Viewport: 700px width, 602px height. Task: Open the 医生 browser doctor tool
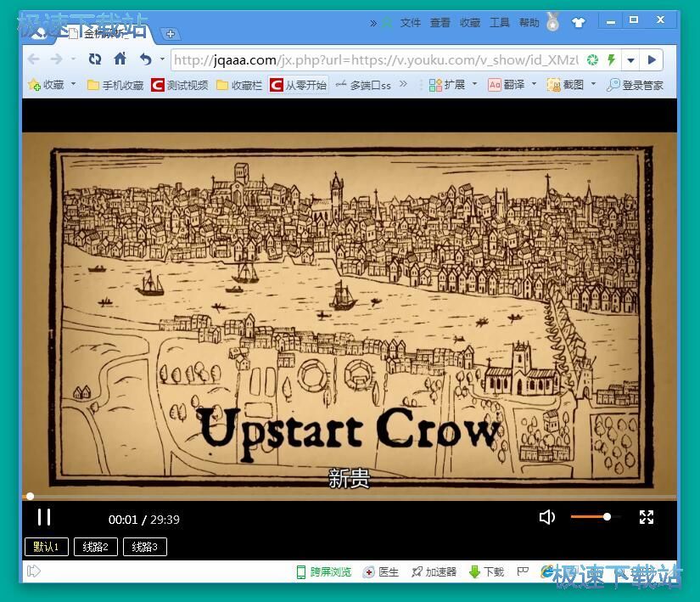tap(381, 571)
